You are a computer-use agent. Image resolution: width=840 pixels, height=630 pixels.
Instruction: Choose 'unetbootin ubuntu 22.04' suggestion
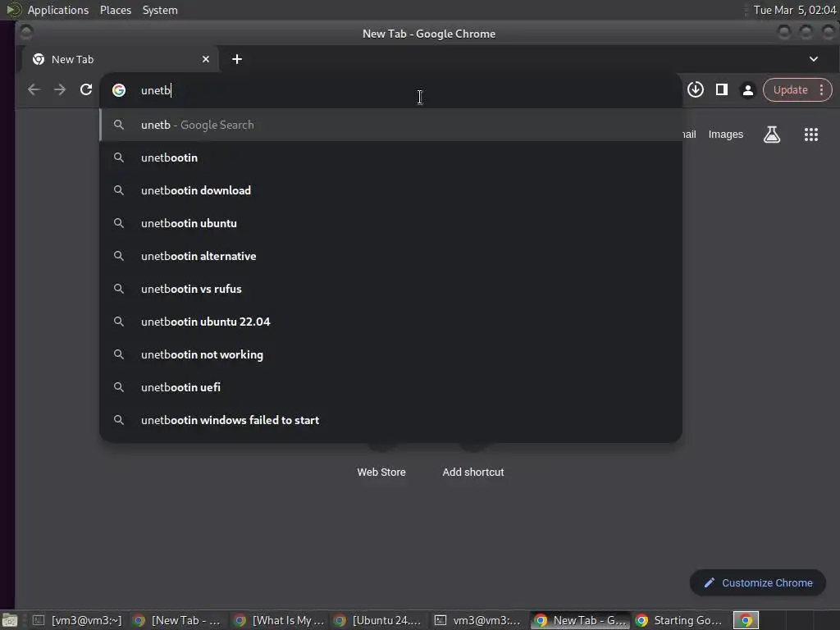coord(391,322)
